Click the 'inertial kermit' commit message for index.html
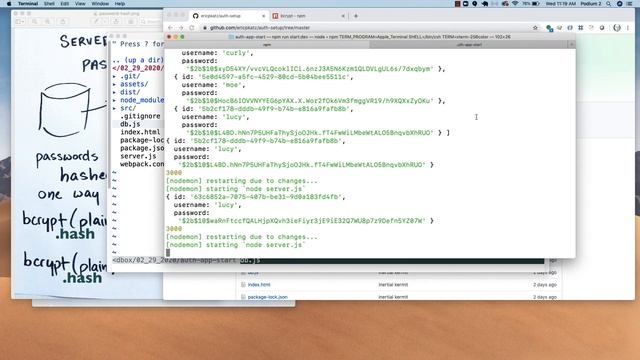 (393, 284)
